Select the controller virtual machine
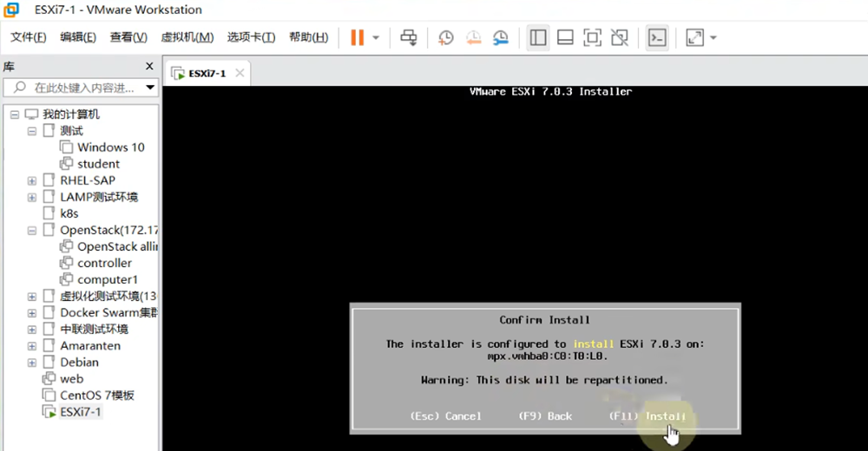Image resolution: width=868 pixels, height=451 pixels. [x=105, y=263]
